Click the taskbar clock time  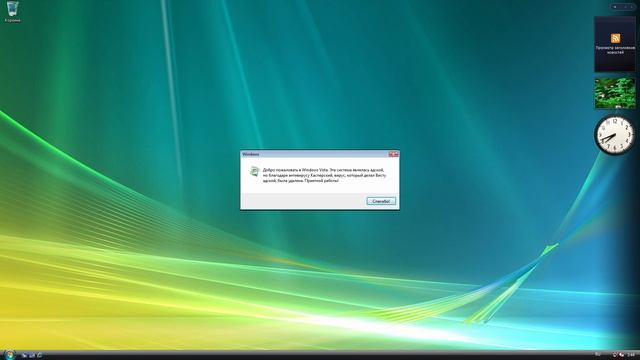pyautogui.click(x=631, y=355)
